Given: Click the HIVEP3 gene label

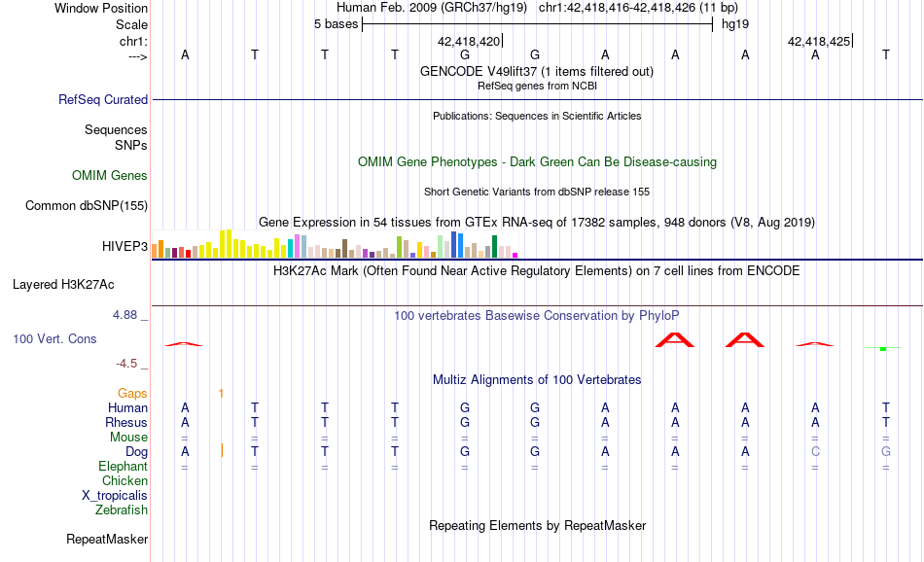Looking at the screenshot, I should click(124, 246).
